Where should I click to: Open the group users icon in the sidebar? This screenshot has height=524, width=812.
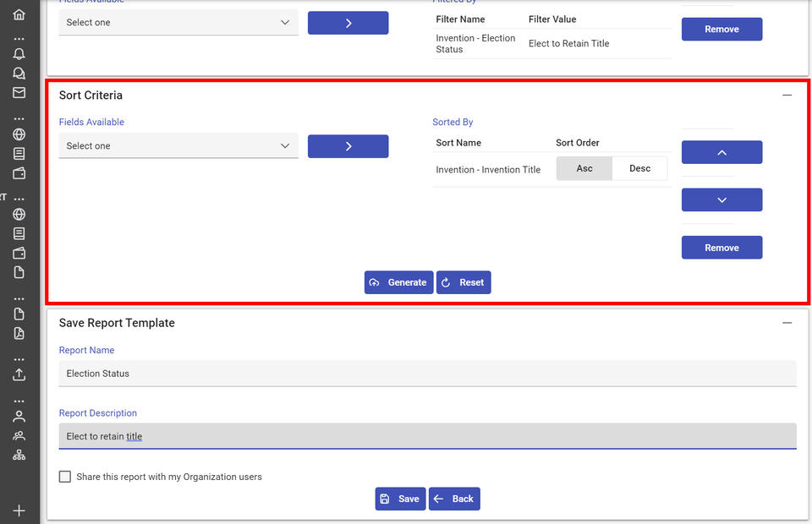click(x=20, y=435)
